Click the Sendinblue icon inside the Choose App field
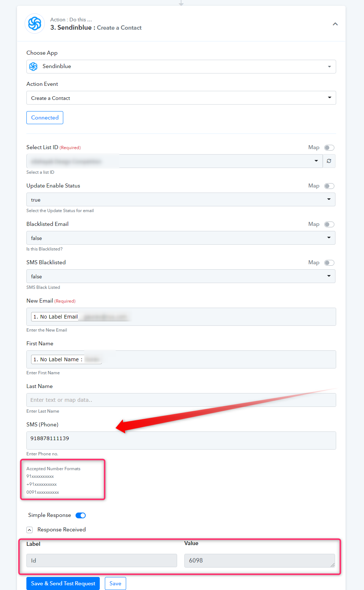 tap(33, 66)
